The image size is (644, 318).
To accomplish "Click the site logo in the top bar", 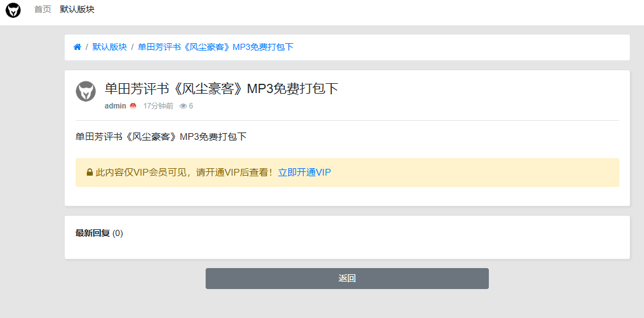I will (x=13, y=10).
